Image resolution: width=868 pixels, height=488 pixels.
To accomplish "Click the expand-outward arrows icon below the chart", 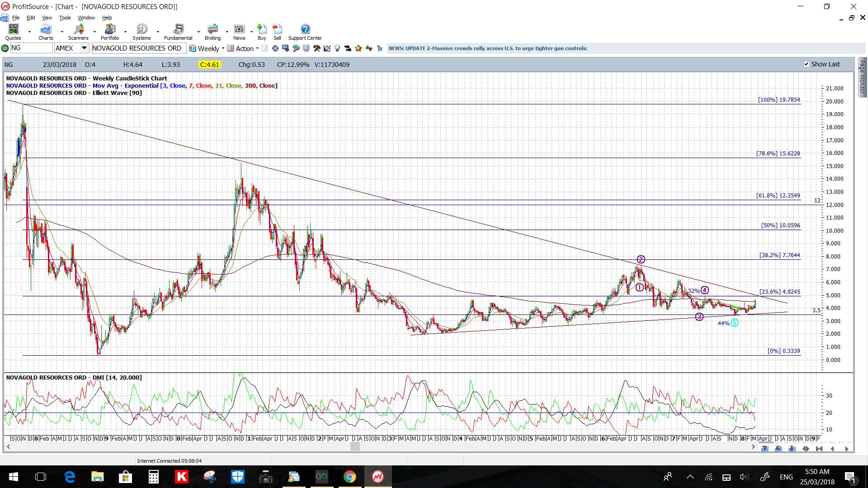I will pos(806,449).
